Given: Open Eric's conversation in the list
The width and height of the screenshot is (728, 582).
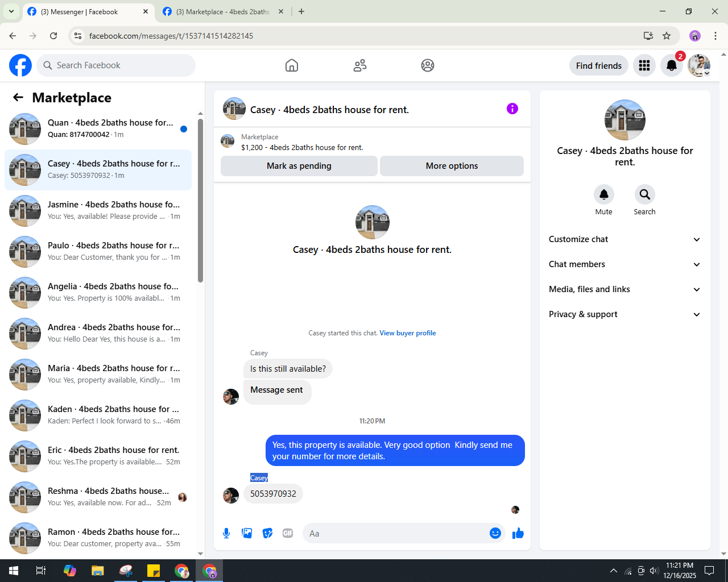Looking at the screenshot, I should pos(98,456).
